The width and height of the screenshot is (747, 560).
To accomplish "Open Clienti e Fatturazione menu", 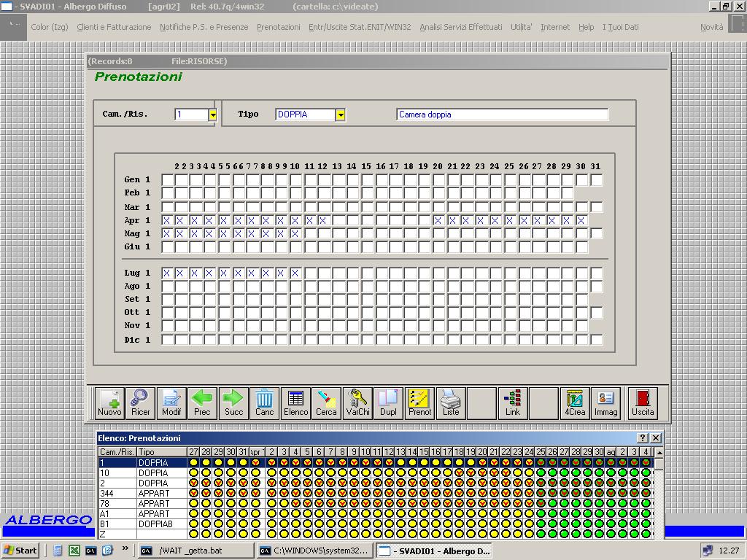I will 114,27.
